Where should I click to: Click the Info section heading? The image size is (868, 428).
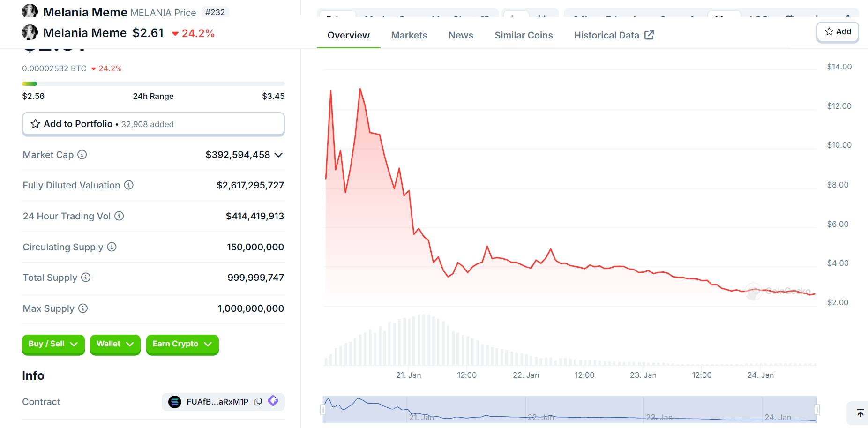click(x=33, y=375)
